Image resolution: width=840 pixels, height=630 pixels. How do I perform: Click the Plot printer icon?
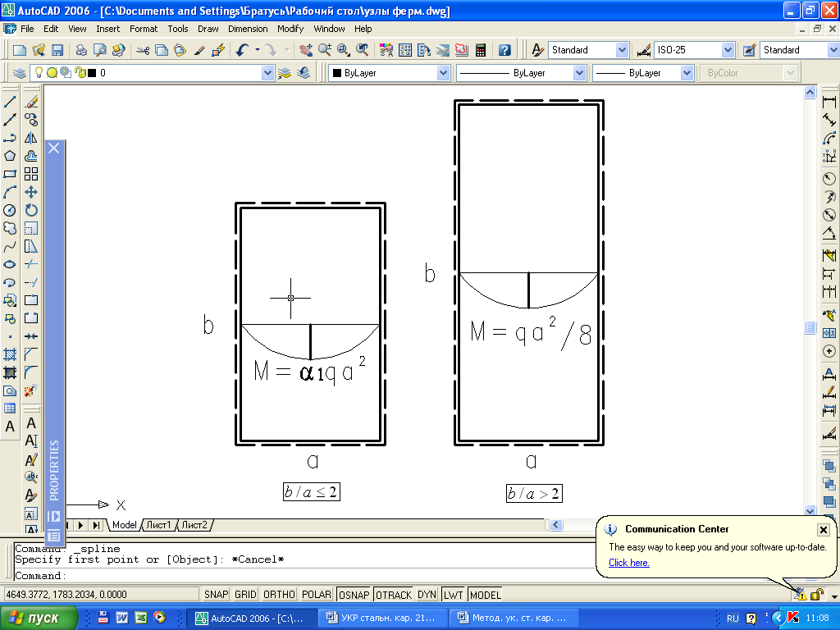tap(81, 50)
